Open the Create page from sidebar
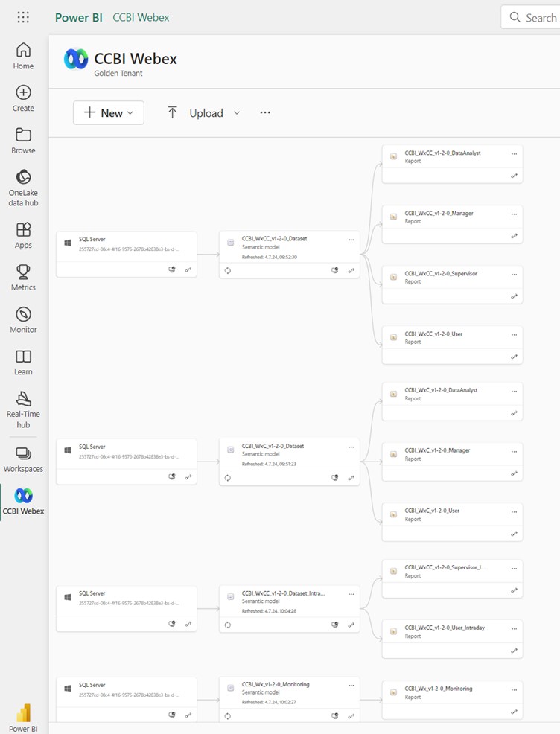This screenshot has height=734, width=560. pyautogui.click(x=23, y=98)
